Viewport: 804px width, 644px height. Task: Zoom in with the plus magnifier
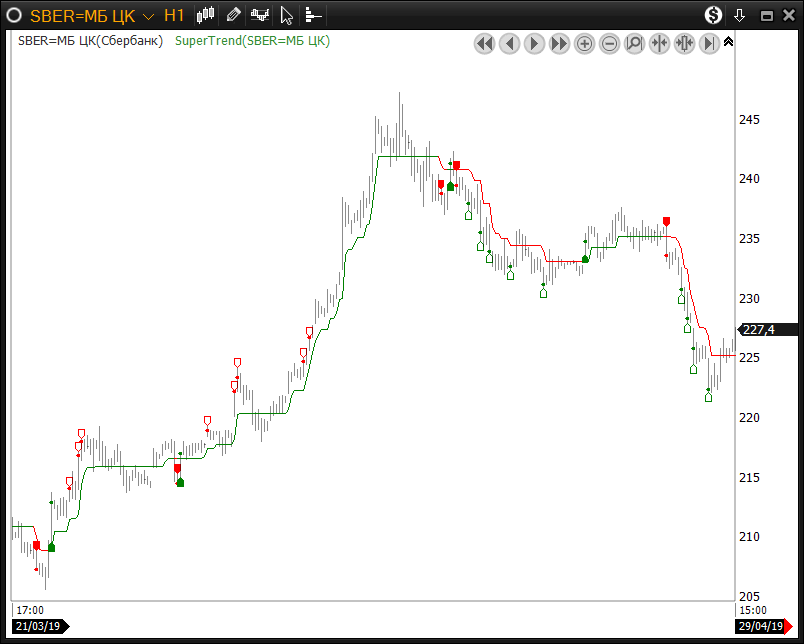pos(585,44)
